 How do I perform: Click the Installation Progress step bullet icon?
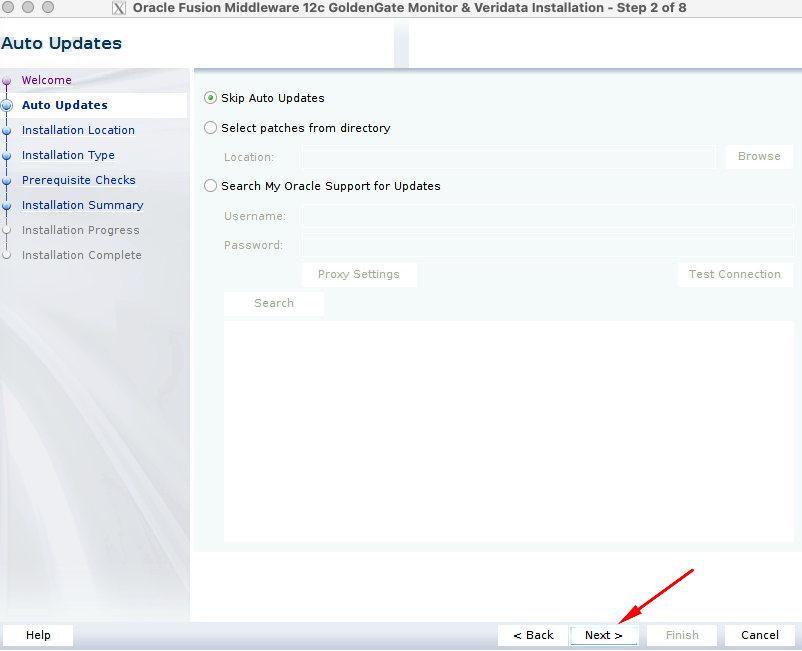[7, 230]
